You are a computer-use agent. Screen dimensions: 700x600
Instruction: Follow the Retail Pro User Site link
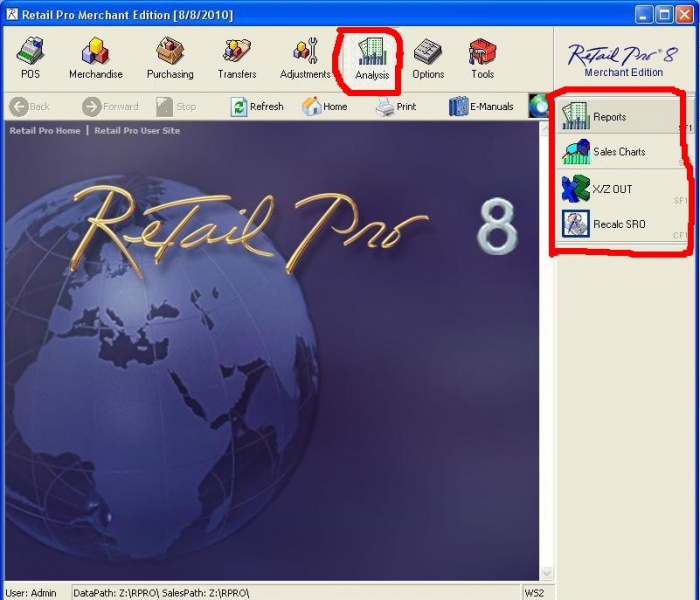[137, 131]
